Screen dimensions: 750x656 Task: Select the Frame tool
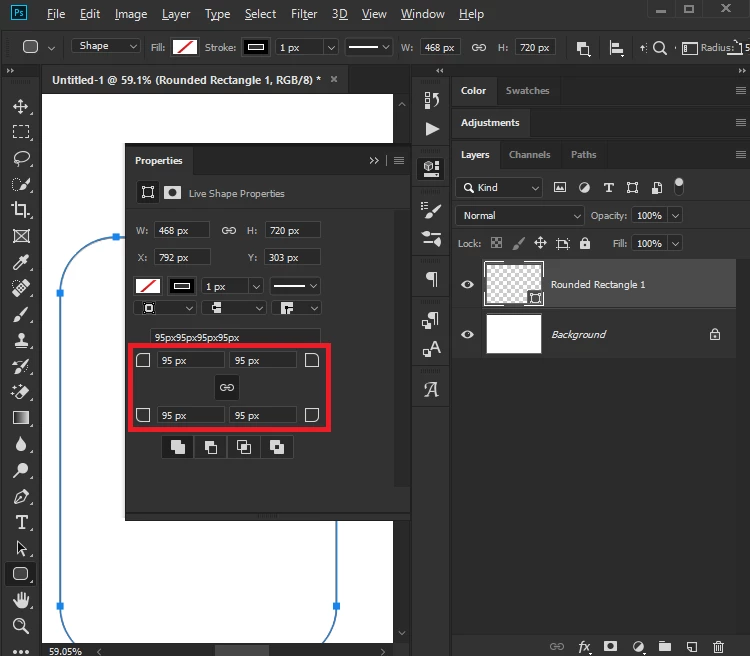[21, 236]
